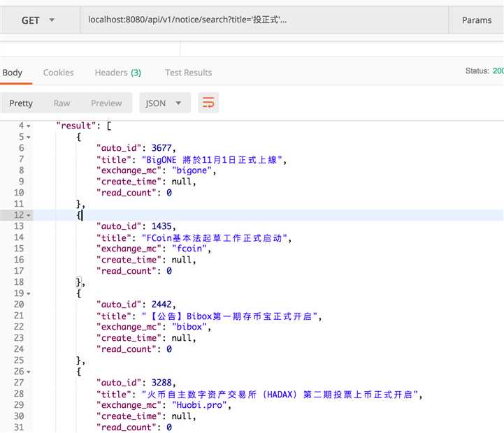Open the GET method dropdown
Image resolution: width=504 pixels, height=433 pixels.
click(x=38, y=20)
